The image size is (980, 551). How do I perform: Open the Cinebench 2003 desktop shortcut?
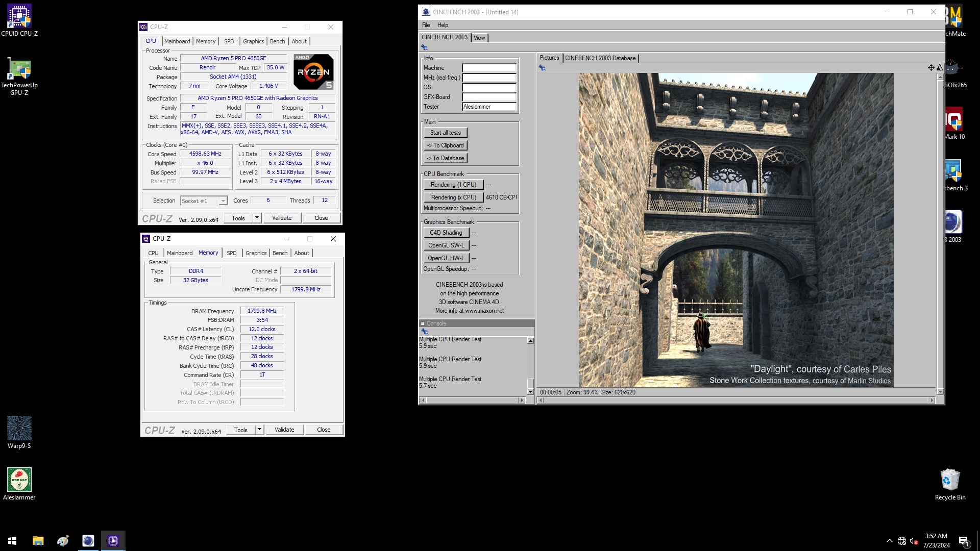[953, 227]
